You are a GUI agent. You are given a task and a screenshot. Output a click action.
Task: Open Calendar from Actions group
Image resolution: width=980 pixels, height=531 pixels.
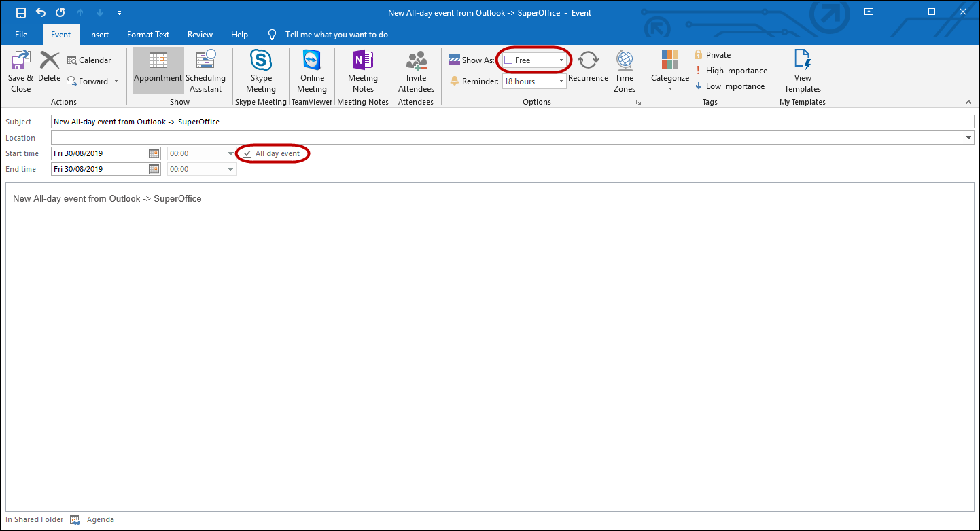pos(89,60)
